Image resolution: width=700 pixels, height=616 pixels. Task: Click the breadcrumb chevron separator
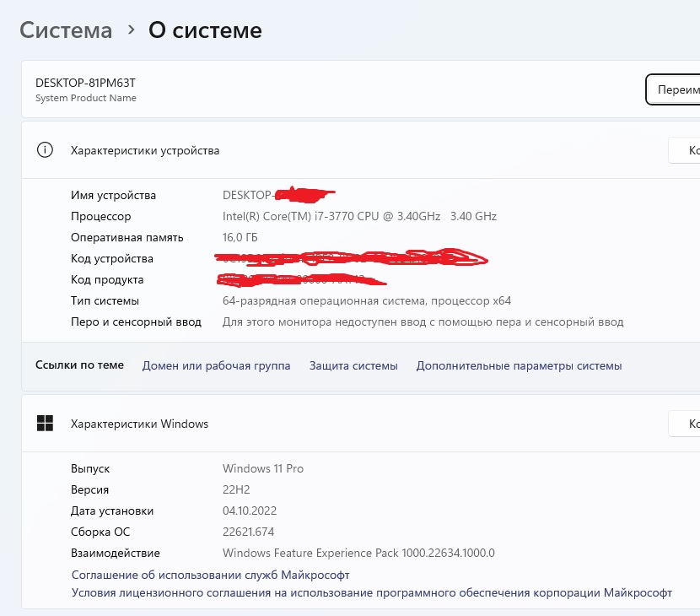click(x=131, y=30)
